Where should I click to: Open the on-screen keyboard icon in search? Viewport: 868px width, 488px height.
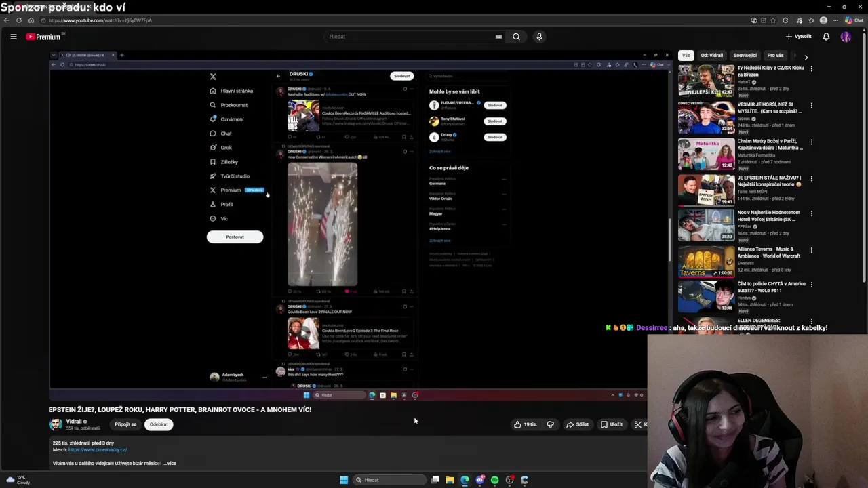coord(498,37)
